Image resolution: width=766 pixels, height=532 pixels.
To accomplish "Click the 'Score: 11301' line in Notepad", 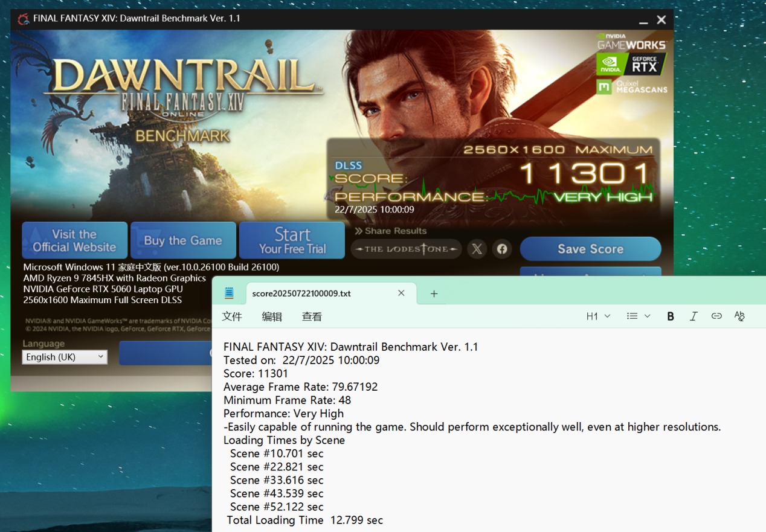I will click(256, 374).
